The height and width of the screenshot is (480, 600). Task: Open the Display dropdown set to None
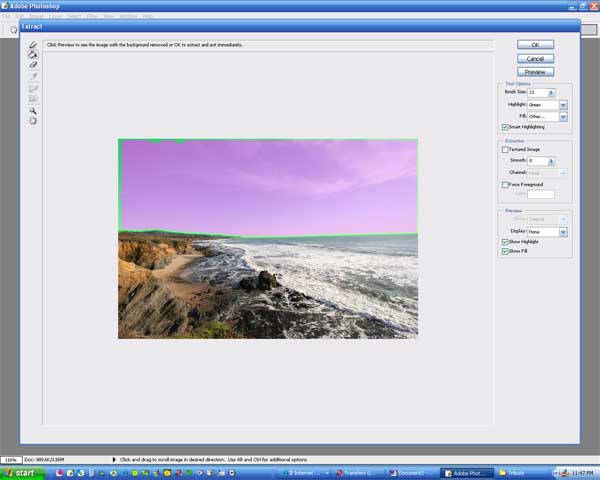(563, 232)
